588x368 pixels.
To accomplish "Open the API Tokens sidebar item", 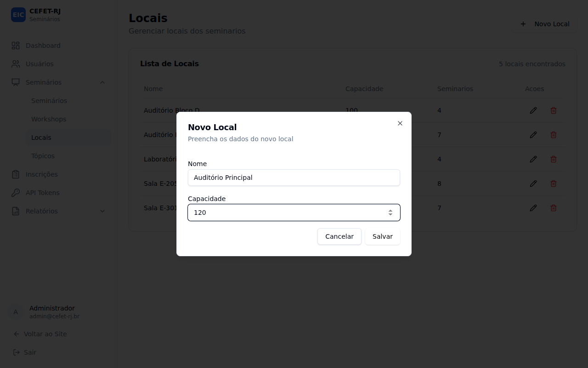I will pos(59,193).
